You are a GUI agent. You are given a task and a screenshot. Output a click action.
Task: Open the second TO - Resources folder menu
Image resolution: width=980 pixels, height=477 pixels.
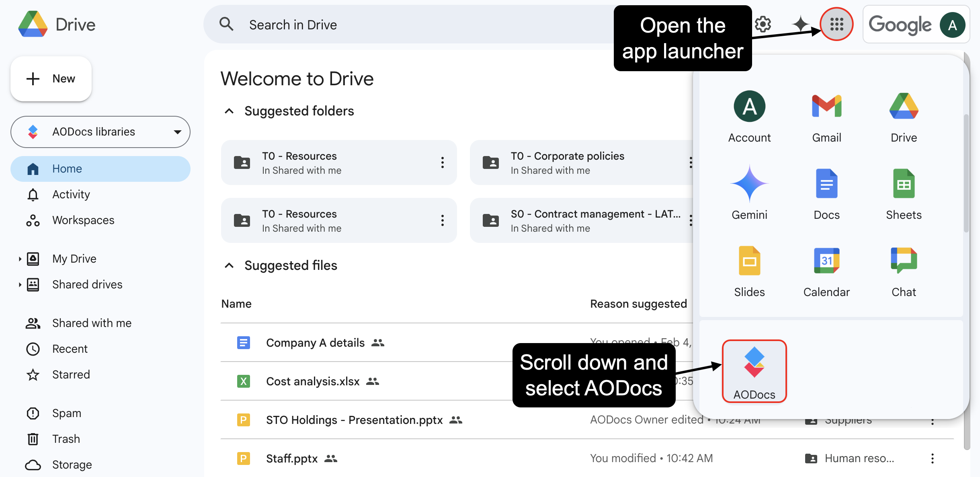[442, 220]
